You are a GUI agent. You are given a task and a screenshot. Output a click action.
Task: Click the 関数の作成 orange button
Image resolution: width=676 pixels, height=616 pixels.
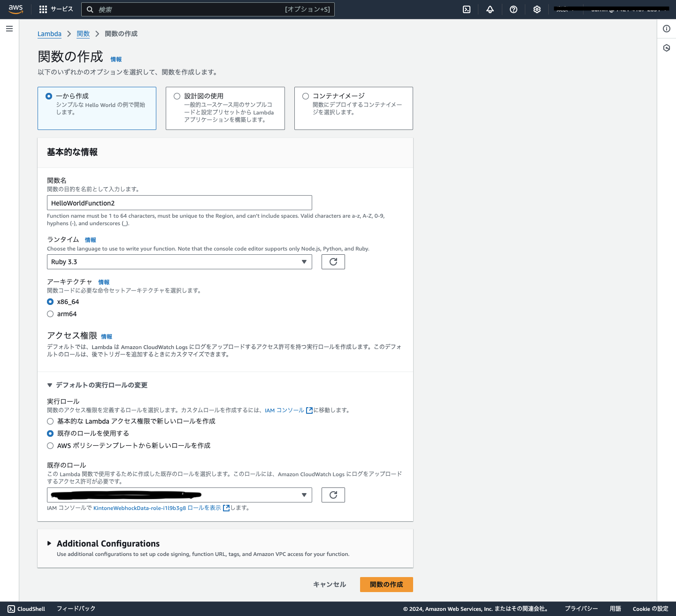(x=386, y=585)
